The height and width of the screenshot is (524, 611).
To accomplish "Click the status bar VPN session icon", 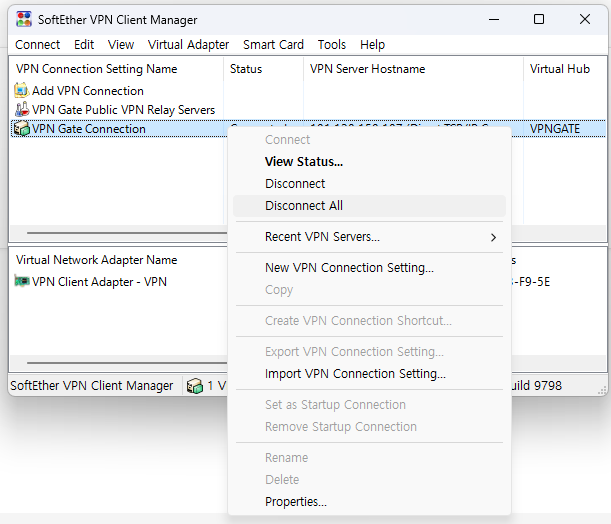I will click(x=195, y=386).
